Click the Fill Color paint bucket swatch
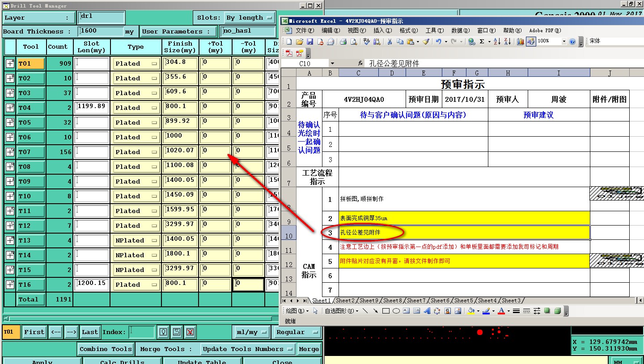This screenshot has width=644, height=364. tap(471, 311)
